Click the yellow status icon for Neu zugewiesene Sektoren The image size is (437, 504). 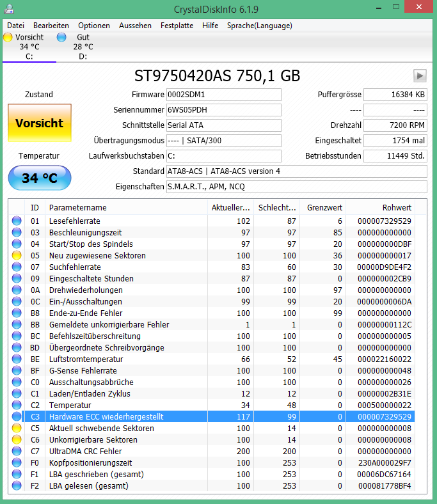tap(17, 256)
